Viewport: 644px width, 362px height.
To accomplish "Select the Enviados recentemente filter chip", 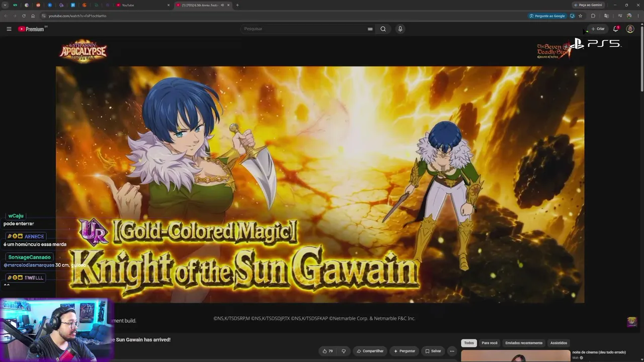I will (x=524, y=343).
